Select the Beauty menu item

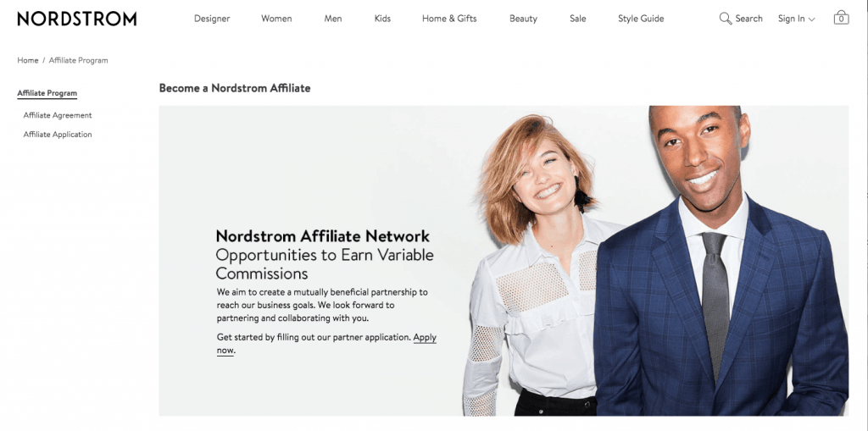coord(523,19)
